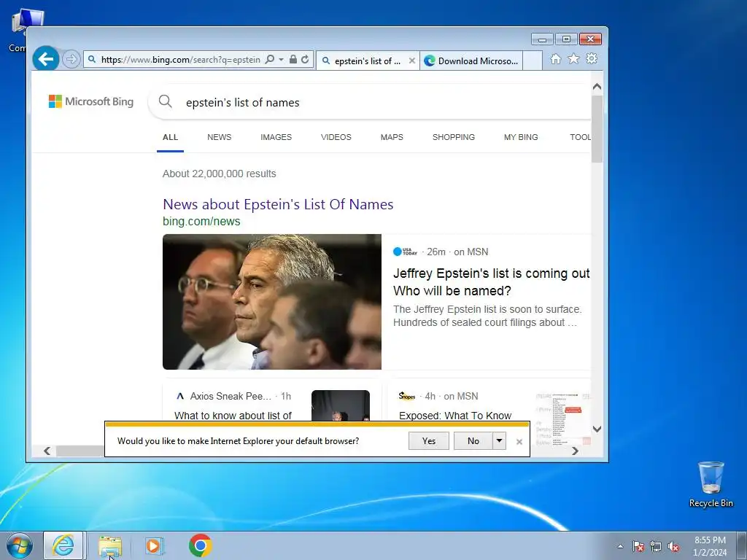
Task: Open the address bar autocomplete dropdown arrow
Action: click(281, 60)
